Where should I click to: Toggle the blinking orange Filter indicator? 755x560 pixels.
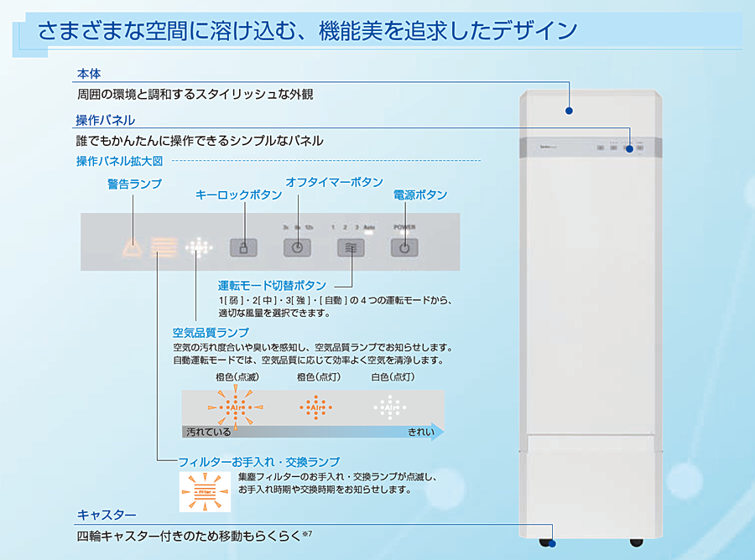[x=204, y=490]
